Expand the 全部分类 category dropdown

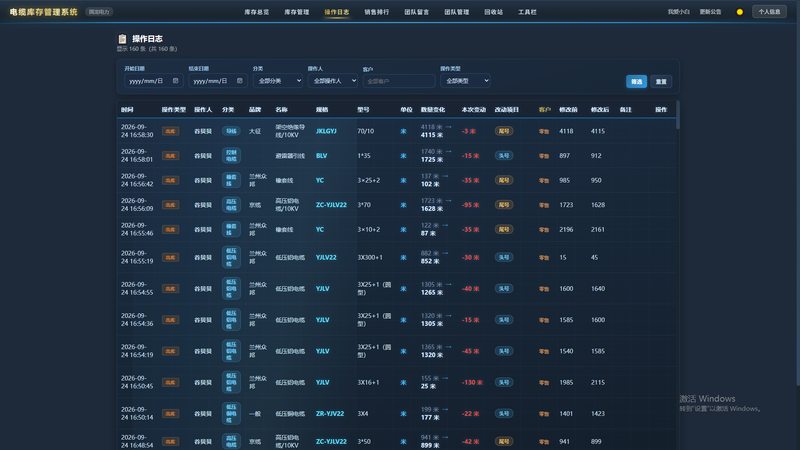[x=278, y=81]
